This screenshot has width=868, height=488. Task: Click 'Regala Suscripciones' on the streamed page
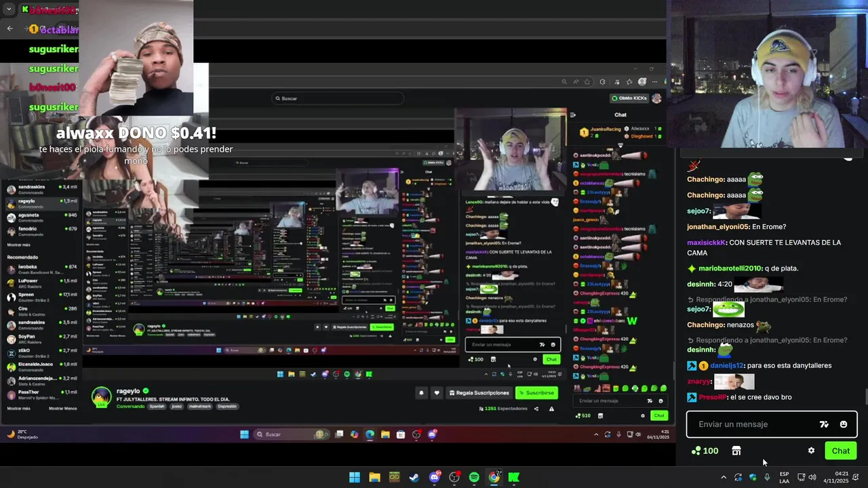pyautogui.click(x=479, y=392)
